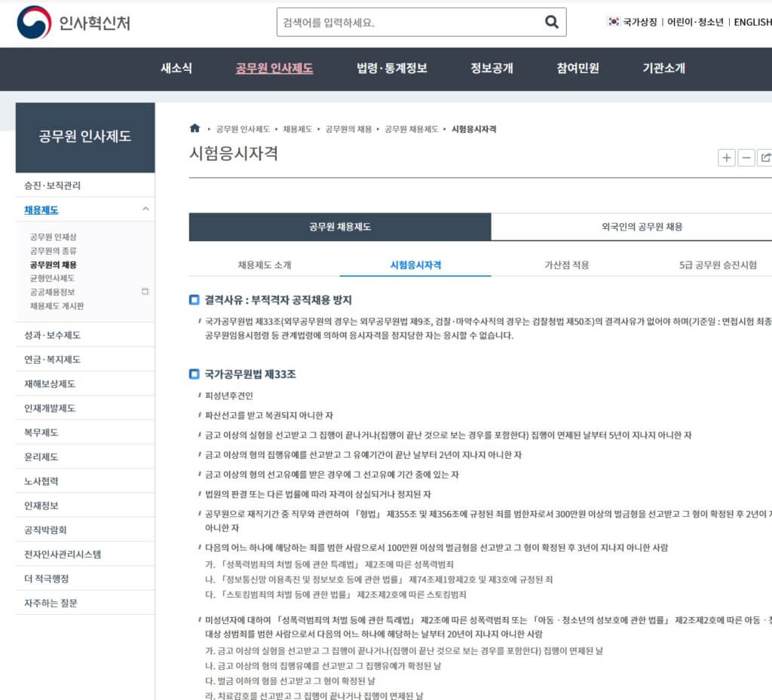Screen dimensions: 772x700
Task: Click the minus zoom-out icon
Action: coord(746,157)
